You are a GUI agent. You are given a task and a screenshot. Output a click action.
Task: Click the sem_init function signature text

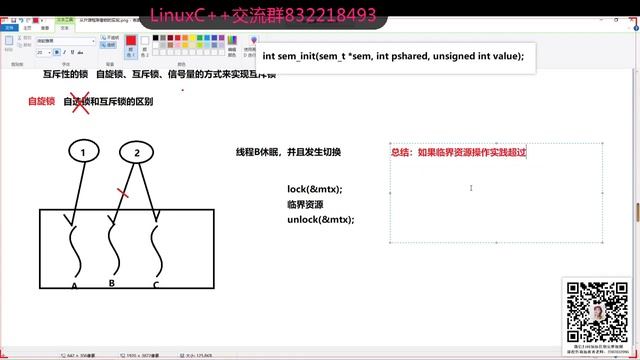pyautogui.click(x=393, y=56)
